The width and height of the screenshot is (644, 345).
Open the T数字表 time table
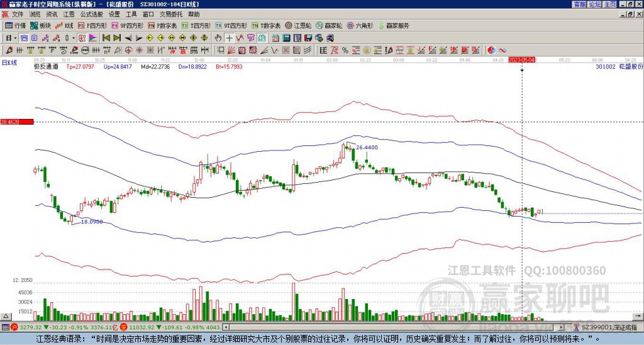click(x=266, y=25)
